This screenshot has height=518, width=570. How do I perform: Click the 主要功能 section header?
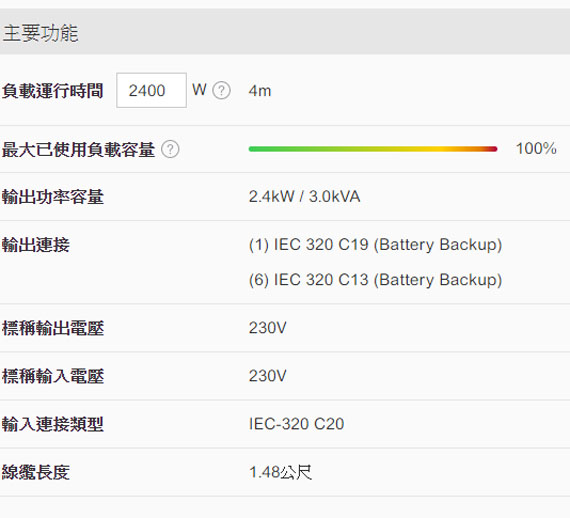40,33
